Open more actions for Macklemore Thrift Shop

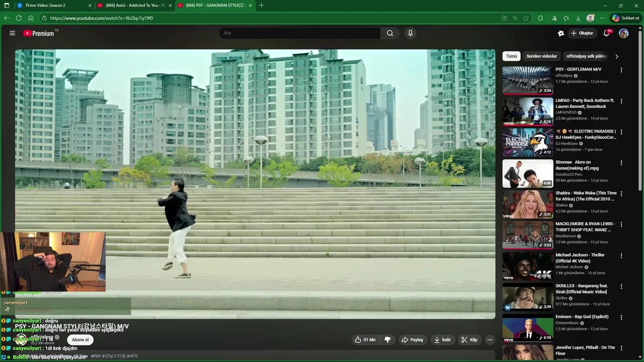[621, 225]
